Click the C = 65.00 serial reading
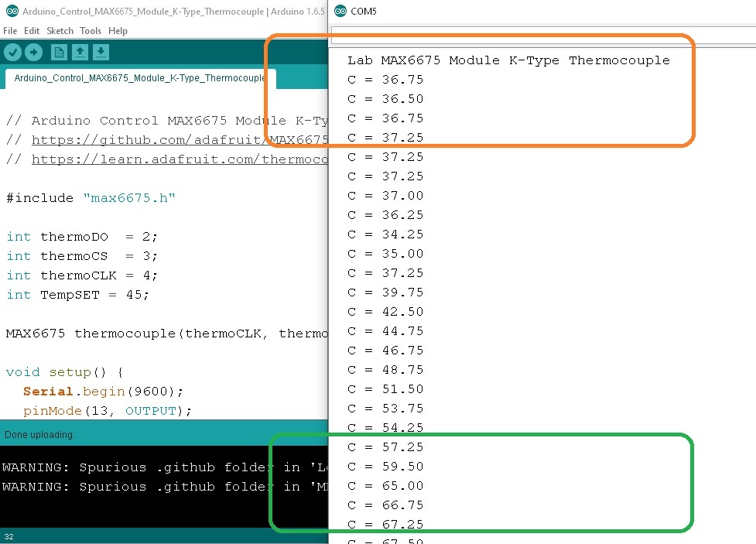 pos(385,486)
